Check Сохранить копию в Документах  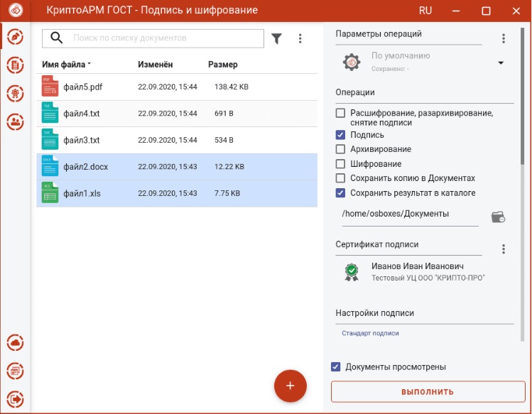pyautogui.click(x=340, y=178)
